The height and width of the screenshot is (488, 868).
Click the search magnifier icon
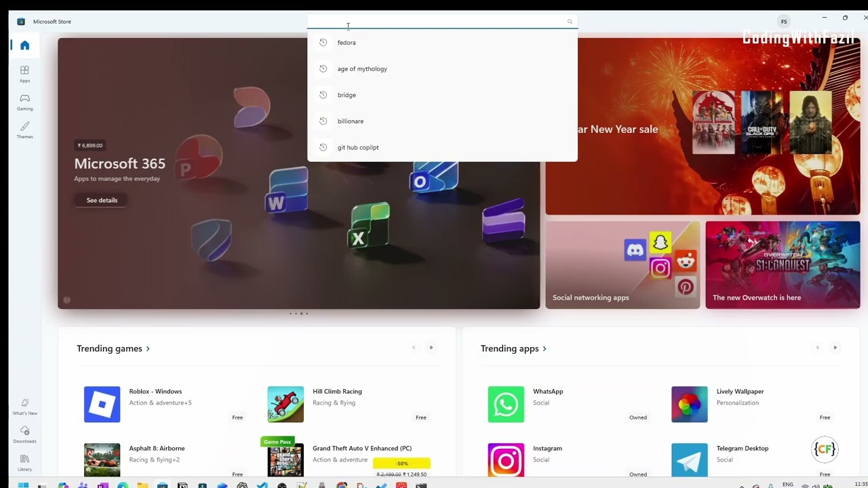pos(570,22)
